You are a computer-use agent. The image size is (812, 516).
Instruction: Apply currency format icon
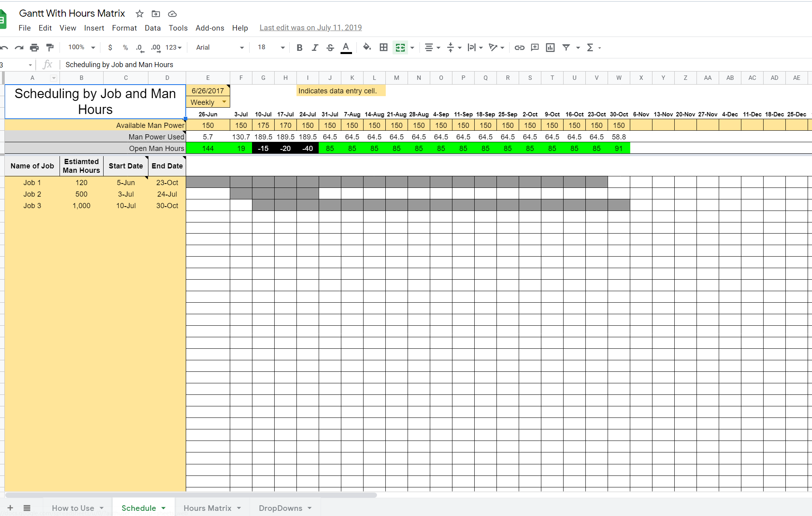pyautogui.click(x=110, y=47)
